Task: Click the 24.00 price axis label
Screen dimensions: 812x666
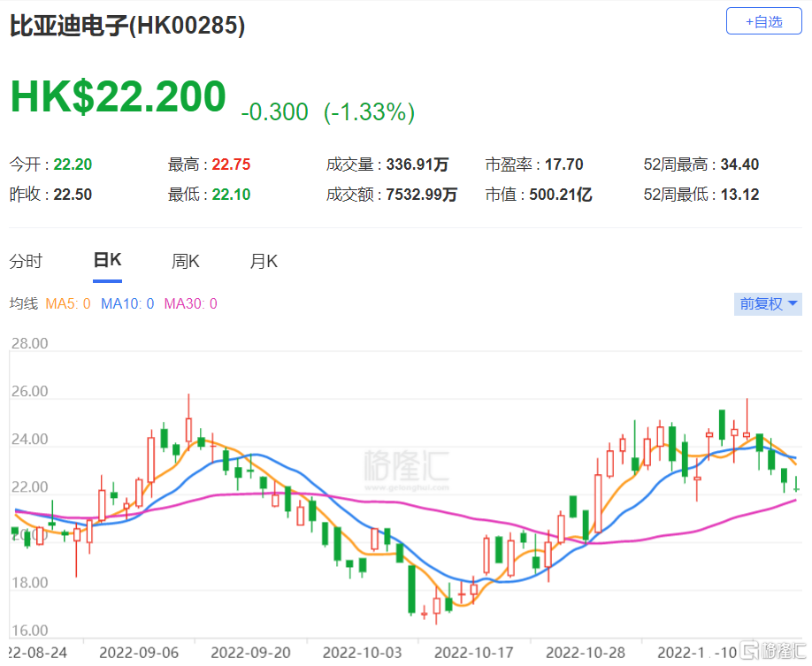Action: (x=29, y=440)
